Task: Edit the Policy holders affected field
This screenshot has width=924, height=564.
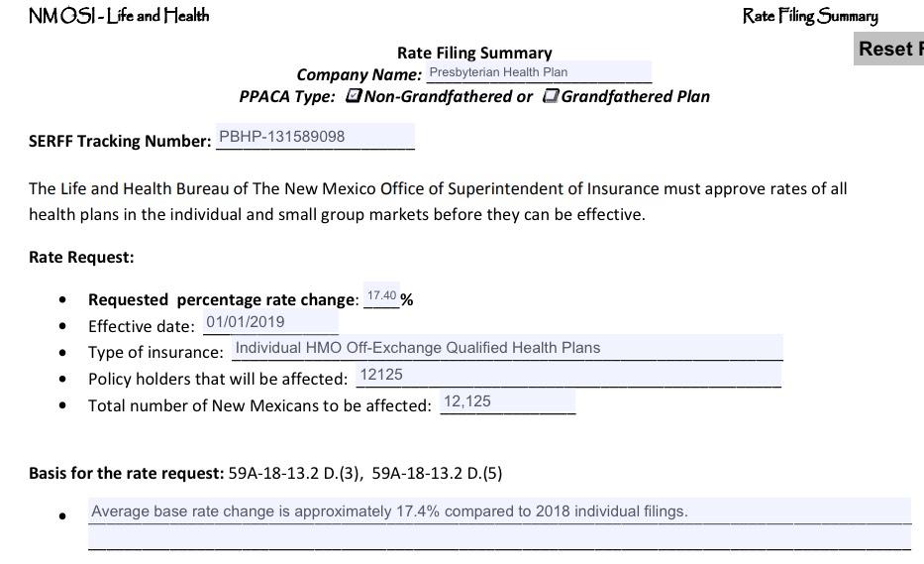Action: click(567, 375)
